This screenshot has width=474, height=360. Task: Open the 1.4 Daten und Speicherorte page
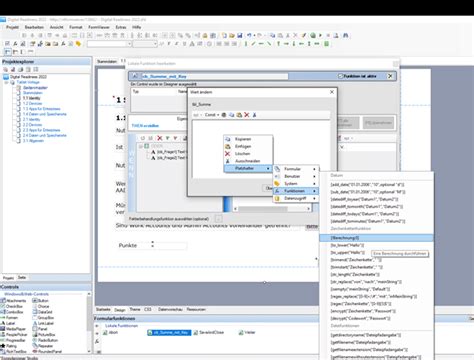click(44, 114)
